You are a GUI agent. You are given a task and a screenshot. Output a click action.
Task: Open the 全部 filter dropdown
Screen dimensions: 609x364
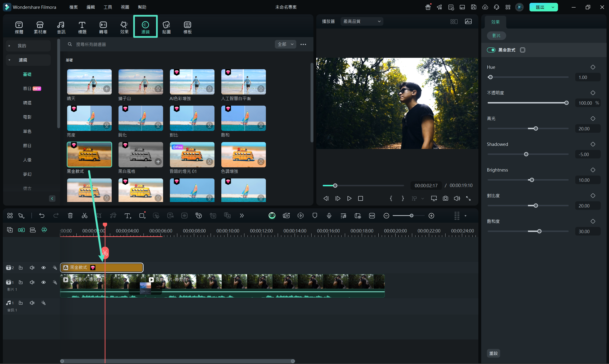tap(285, 44)
